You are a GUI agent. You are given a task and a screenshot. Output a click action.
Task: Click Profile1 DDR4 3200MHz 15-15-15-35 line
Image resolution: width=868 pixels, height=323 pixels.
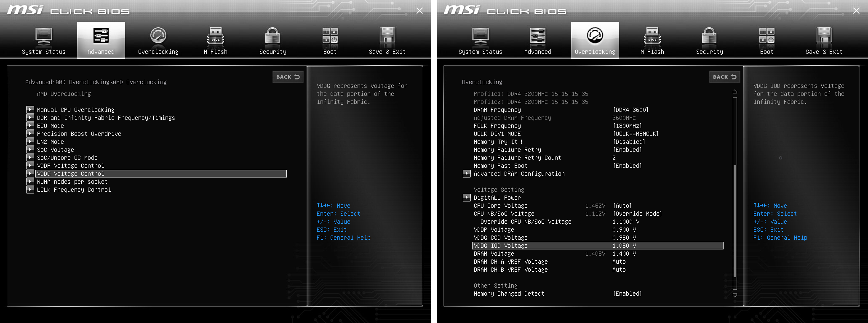(x=531, y=94)
